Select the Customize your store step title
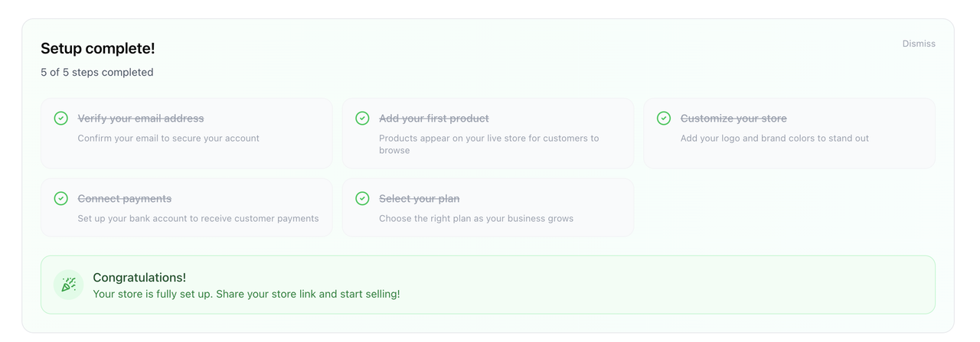This screenshot has height=342, width=980. point(733,119)
